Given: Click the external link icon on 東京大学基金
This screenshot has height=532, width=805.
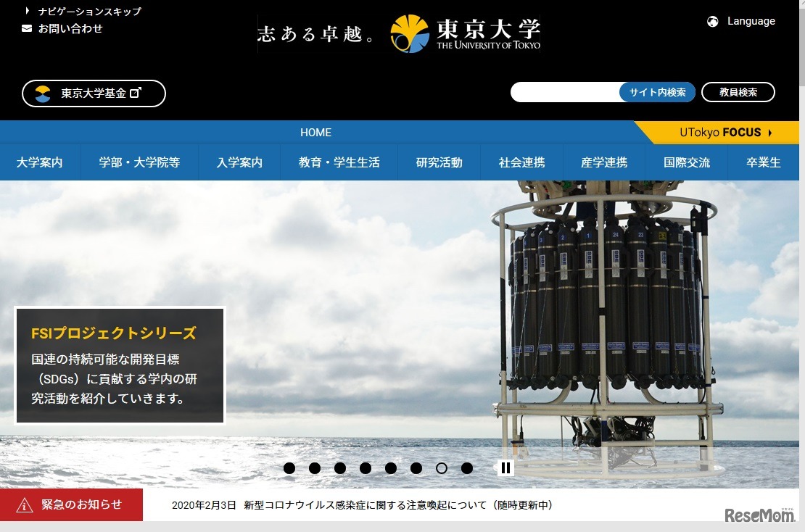Looking at the screenshot, I should (135, 93).
